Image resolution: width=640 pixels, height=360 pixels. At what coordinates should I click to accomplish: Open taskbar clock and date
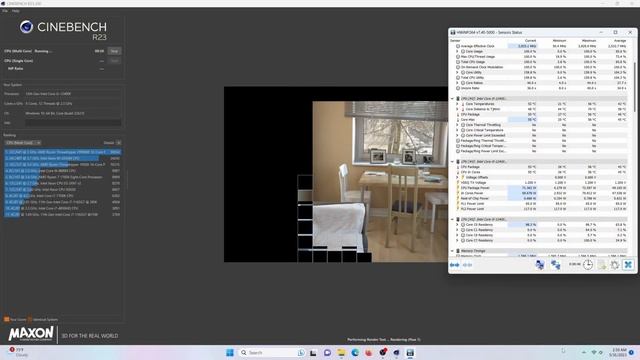[x=618, y=352]
